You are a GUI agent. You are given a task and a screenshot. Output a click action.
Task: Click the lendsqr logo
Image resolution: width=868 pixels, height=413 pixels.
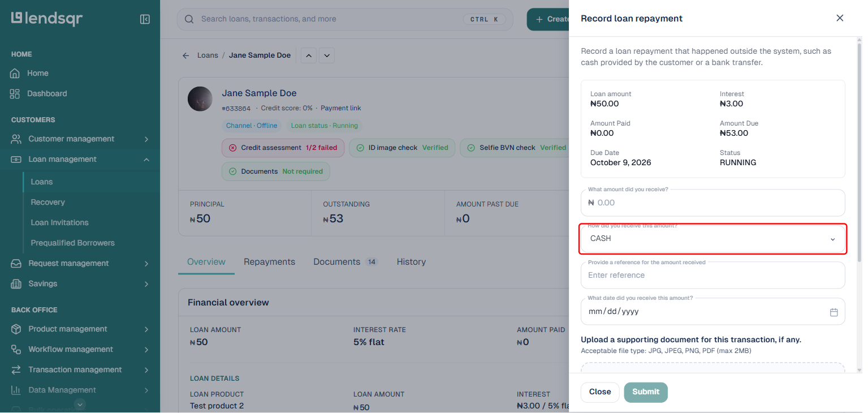click(47, 19)
